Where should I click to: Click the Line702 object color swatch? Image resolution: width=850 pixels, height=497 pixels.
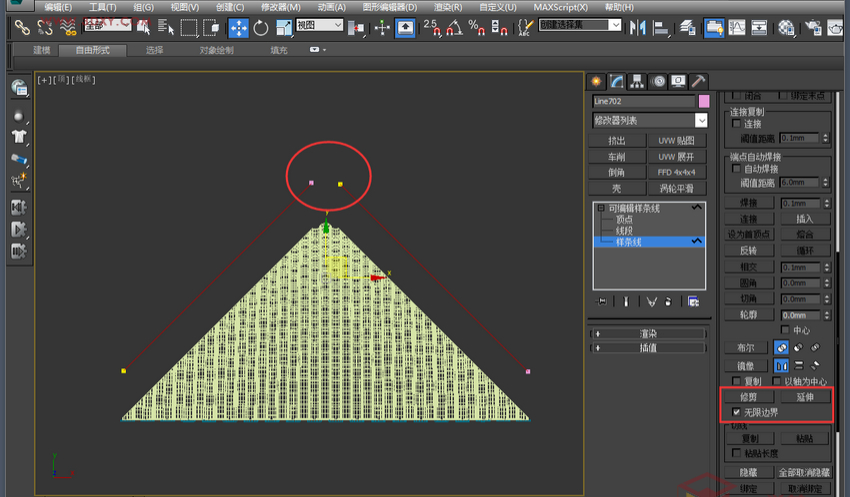coord(704,101)
